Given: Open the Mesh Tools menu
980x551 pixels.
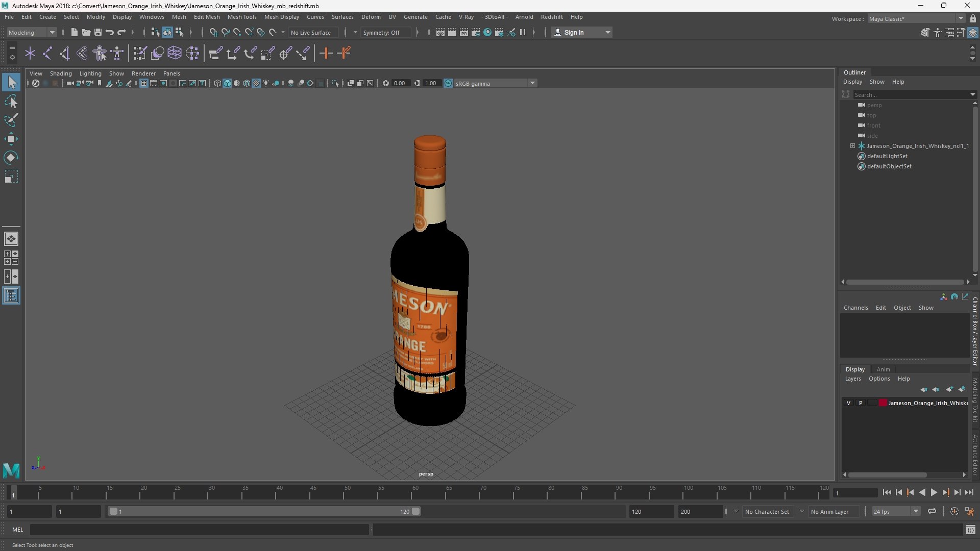Looking at the screenshot, I should pos(242,17).
